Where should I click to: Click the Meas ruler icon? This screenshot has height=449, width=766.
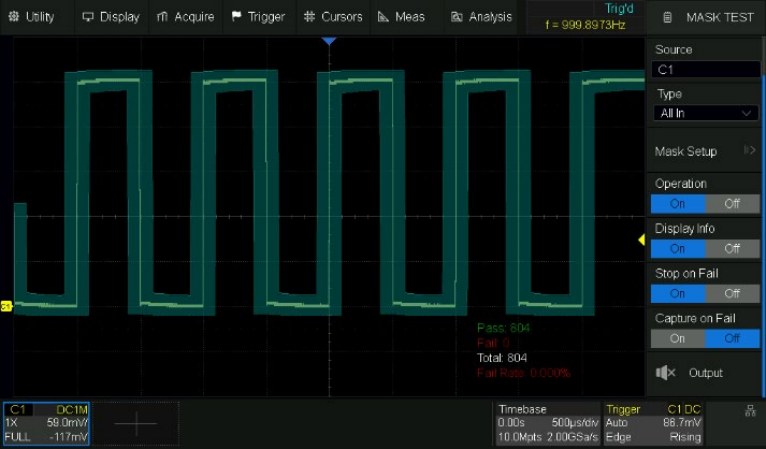pos(383,17)
